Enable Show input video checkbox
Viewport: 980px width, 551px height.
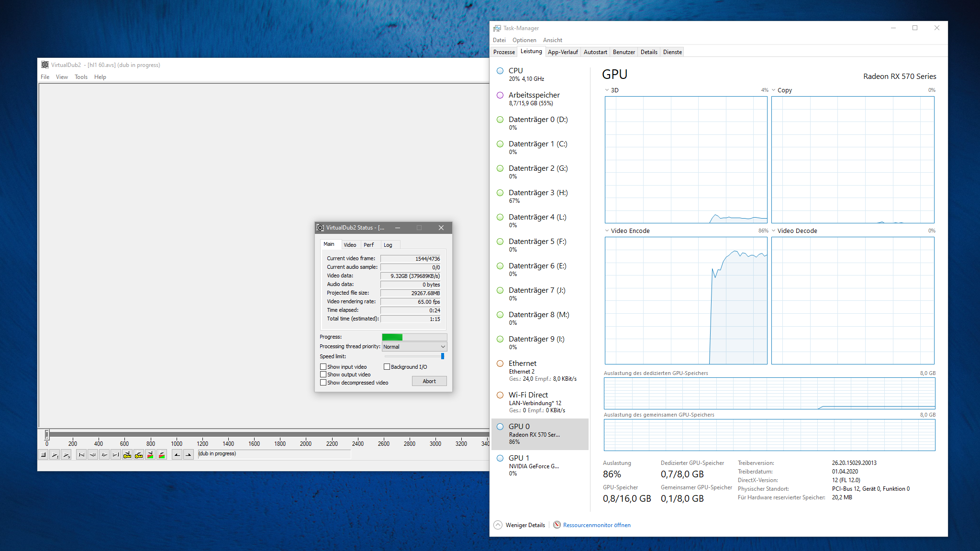click(323, 367)
